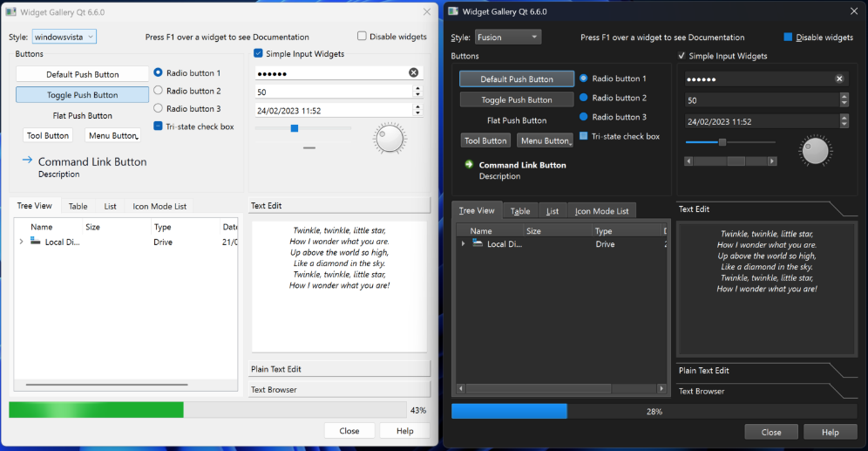Toggle the Tri-state check box in the light window
868x451 pixels.
pyautogui.click(x=158, y=126)
